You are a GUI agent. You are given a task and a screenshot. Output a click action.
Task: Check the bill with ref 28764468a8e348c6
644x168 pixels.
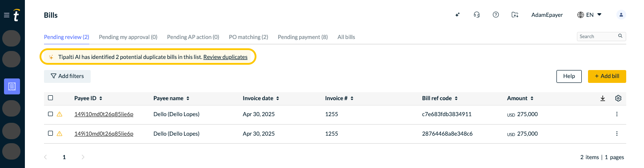pos(50,133)
